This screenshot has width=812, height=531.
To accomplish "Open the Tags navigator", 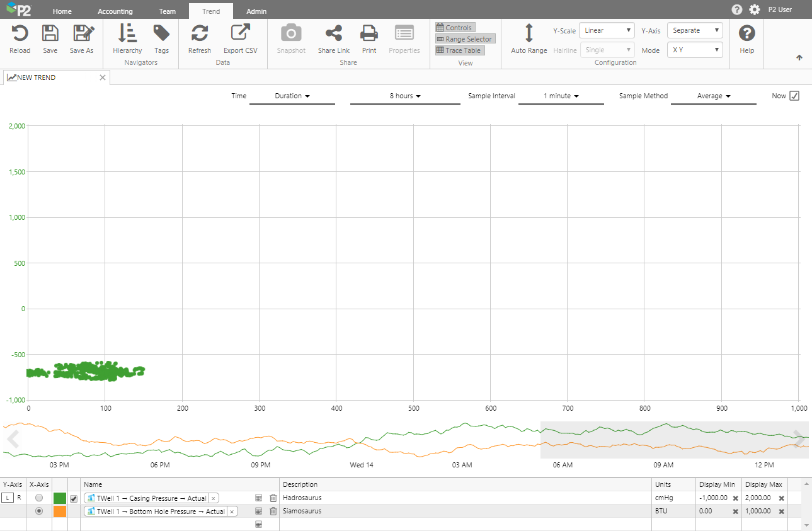I will click(161, 33).
